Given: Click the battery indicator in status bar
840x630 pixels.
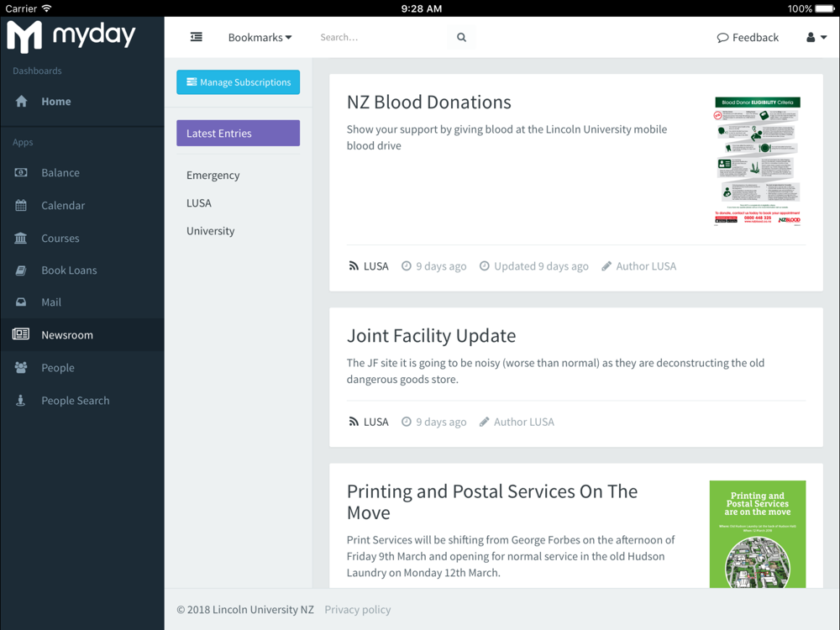Looking at the screenshot, I should click(x=825, y=8).
